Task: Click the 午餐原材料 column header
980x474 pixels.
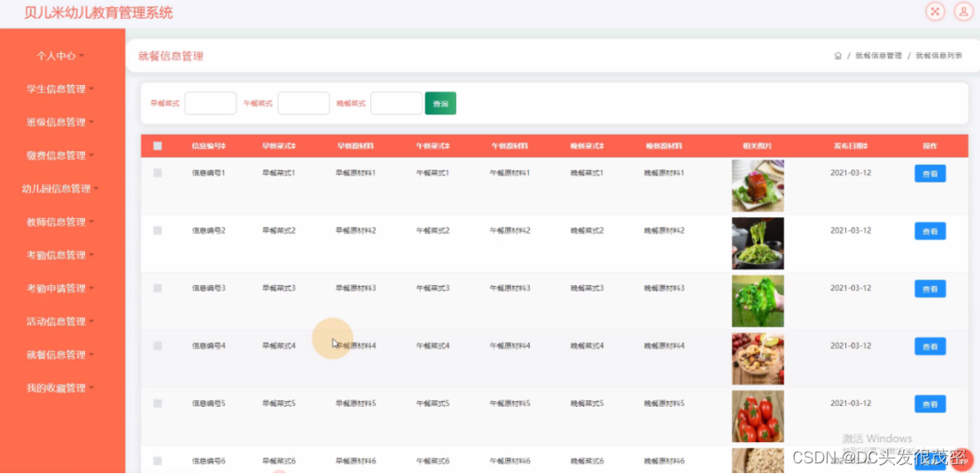Action: click(509, 145)
